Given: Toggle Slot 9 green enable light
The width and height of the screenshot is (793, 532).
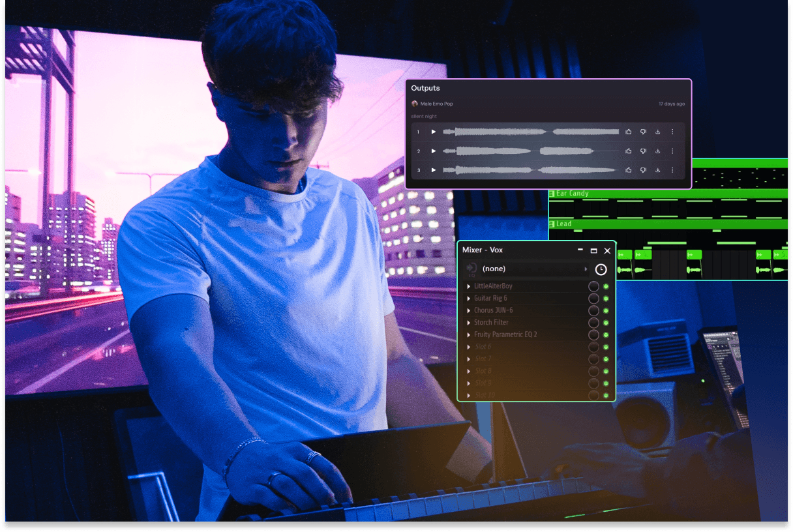Looking at the screenshot, I should 606,383.
